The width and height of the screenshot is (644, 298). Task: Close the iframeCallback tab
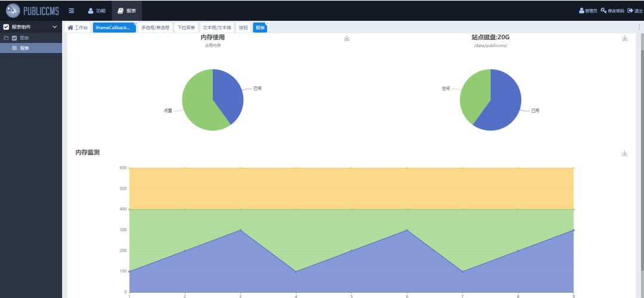135,24
